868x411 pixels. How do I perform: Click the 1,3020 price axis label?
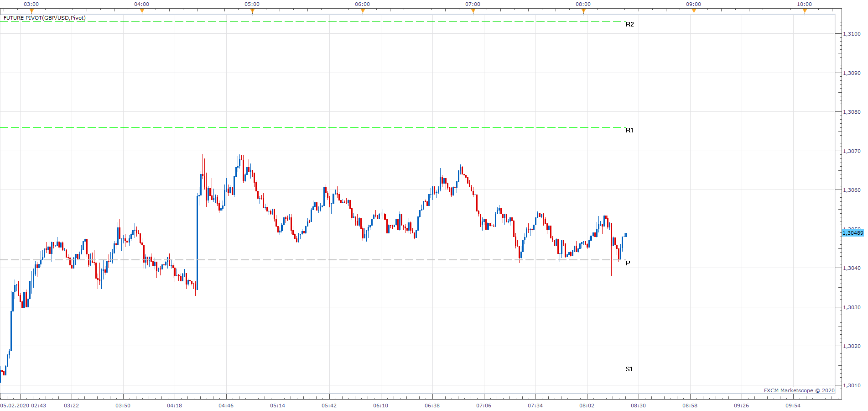(852, 346)
